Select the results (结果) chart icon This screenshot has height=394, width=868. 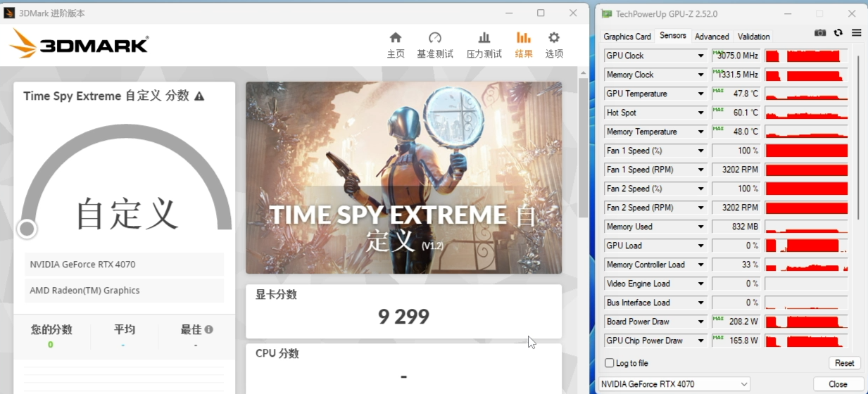tap(523, 38)
